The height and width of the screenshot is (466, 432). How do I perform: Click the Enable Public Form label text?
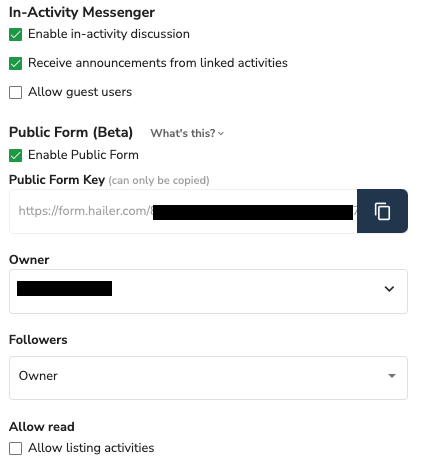click(83, 155)
